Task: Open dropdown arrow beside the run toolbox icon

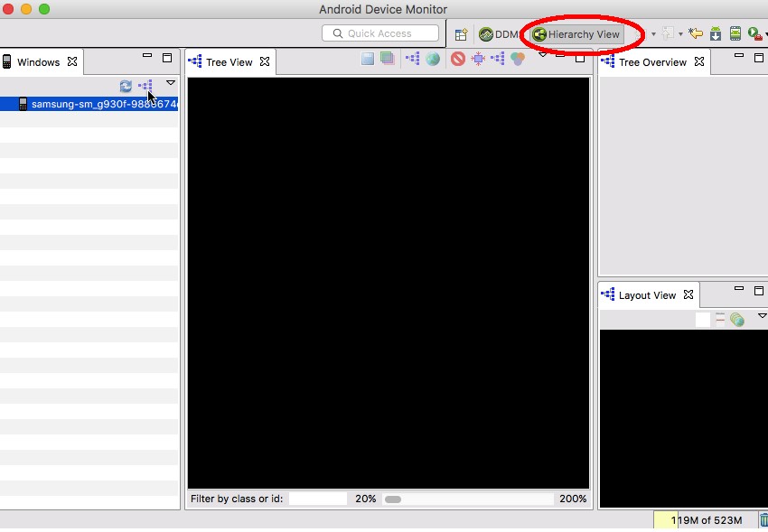Action: 765,34
